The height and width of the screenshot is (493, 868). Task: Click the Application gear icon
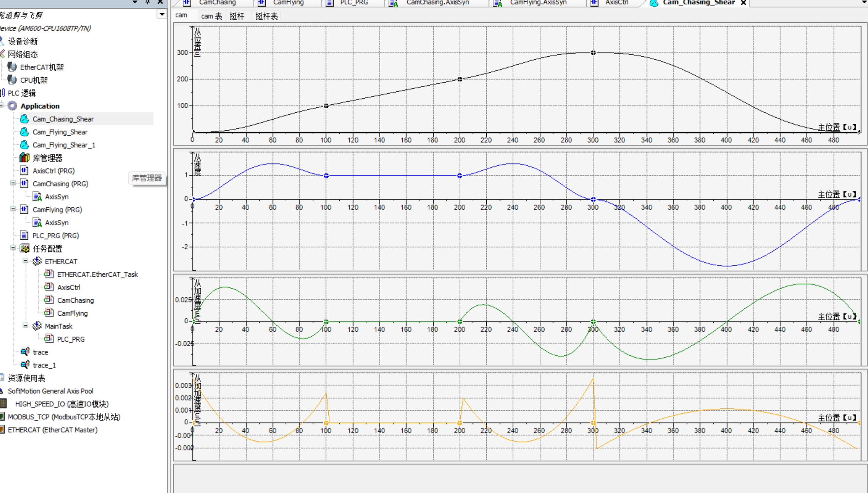(x=12, y=106)
